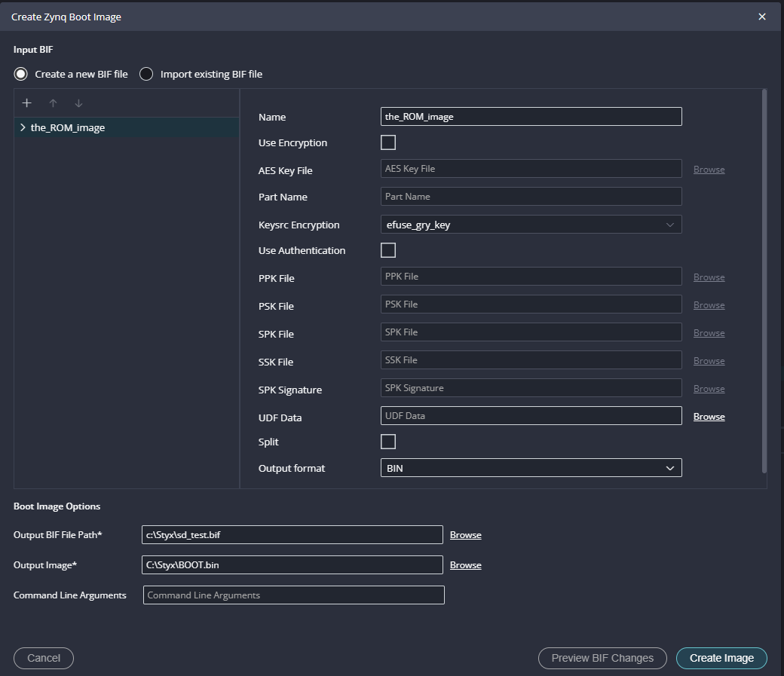Browse for the UDF Data file
This screenshot has height=676, width=784.
point(709,417)
